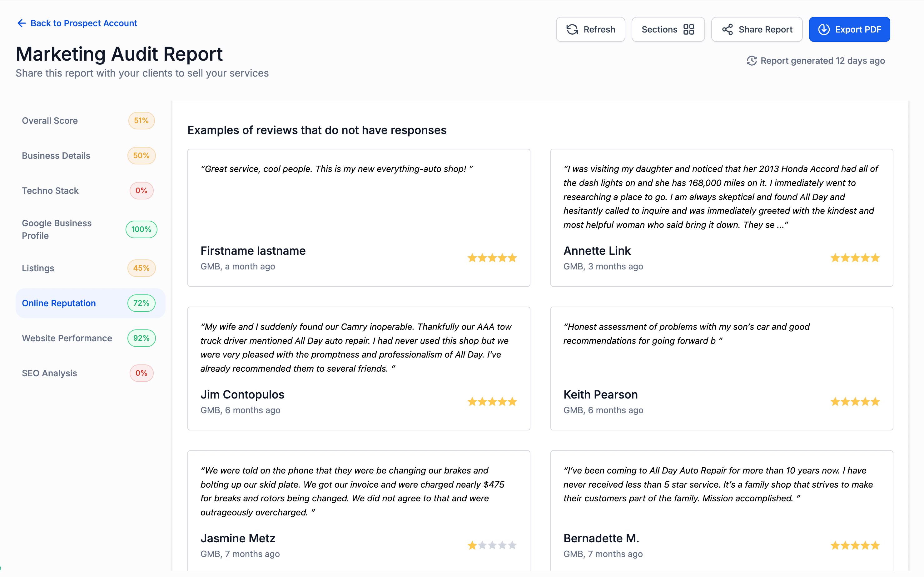The height and width of the screenshot is (577, 924).
Task: Click the Share Report share icon
Action: tap(727, 29)
